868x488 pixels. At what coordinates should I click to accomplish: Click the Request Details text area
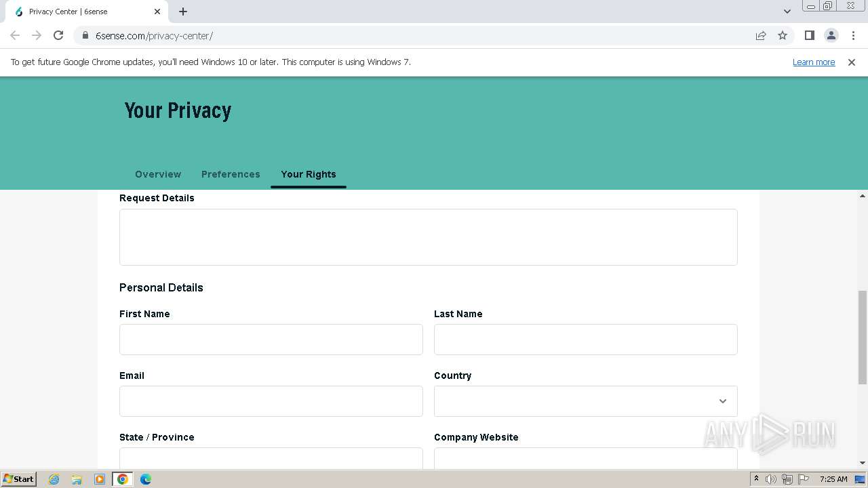coord(429,237)
